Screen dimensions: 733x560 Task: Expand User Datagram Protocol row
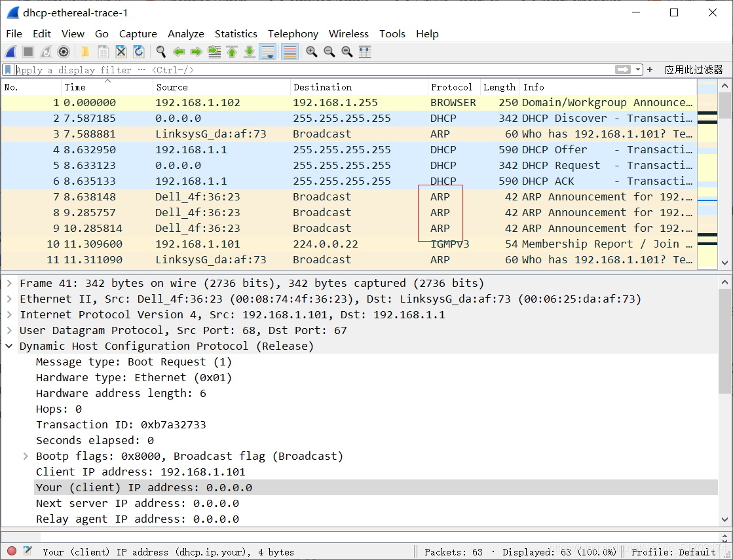click(x=9, y=331)
